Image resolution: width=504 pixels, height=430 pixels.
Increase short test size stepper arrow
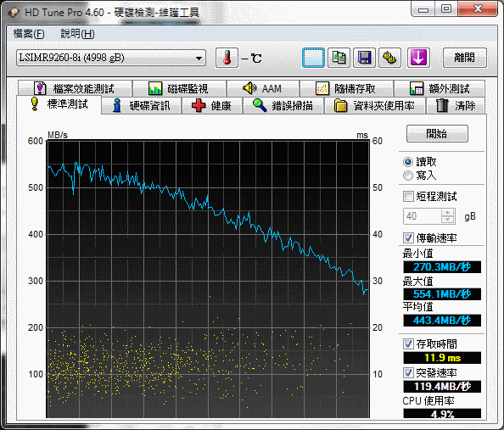(448, 213)
